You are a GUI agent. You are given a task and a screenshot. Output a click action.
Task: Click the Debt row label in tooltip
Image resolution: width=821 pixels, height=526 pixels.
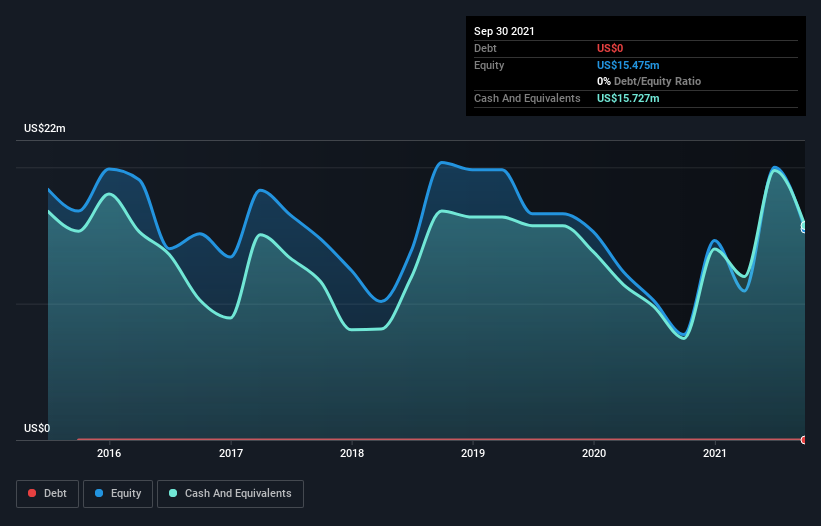click(485, 49)
